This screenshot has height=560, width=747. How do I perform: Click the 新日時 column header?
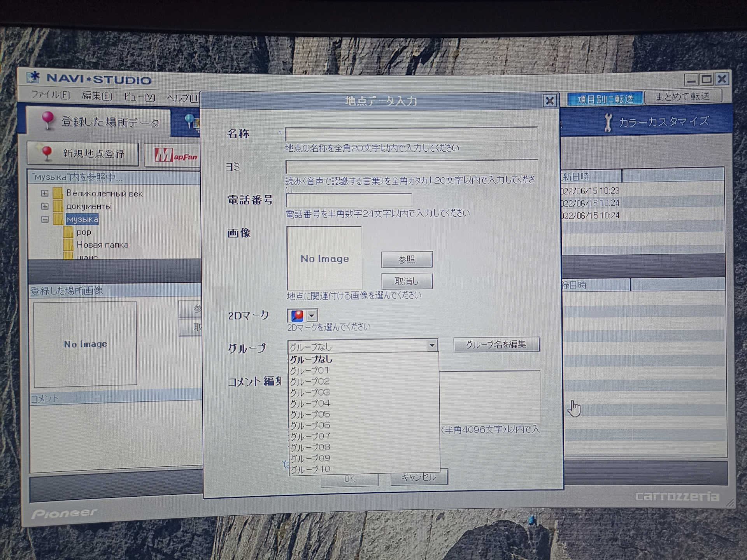pos(591,176)
